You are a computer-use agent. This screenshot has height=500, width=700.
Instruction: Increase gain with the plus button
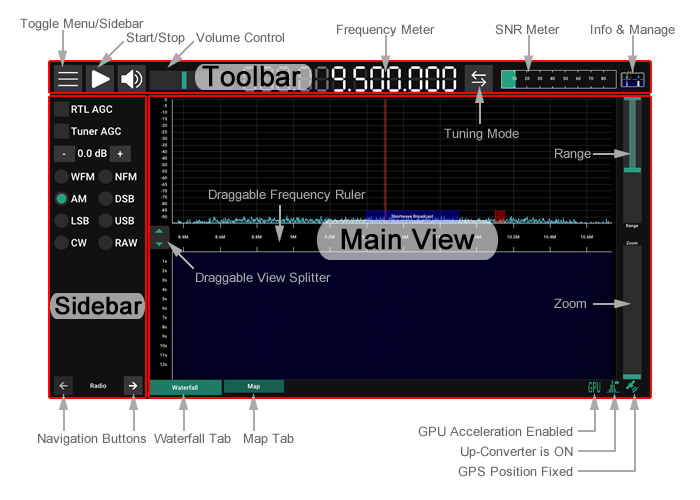point(120,154)
